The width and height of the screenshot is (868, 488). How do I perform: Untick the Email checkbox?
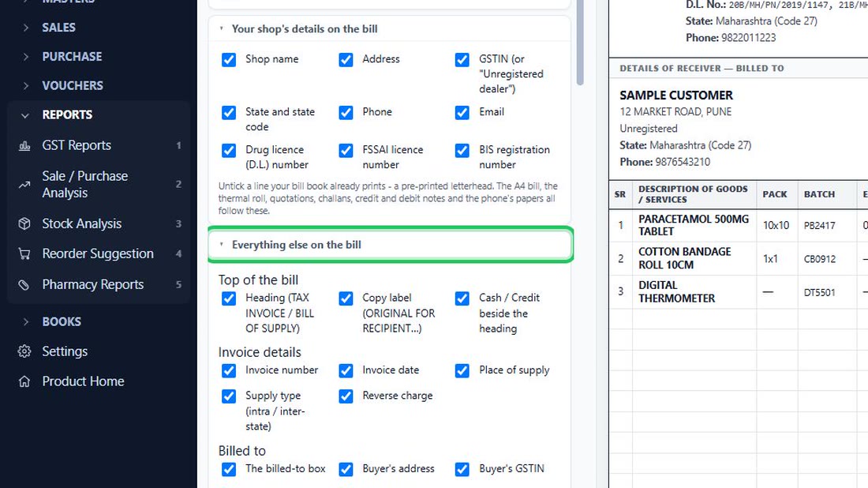(462, 113)
